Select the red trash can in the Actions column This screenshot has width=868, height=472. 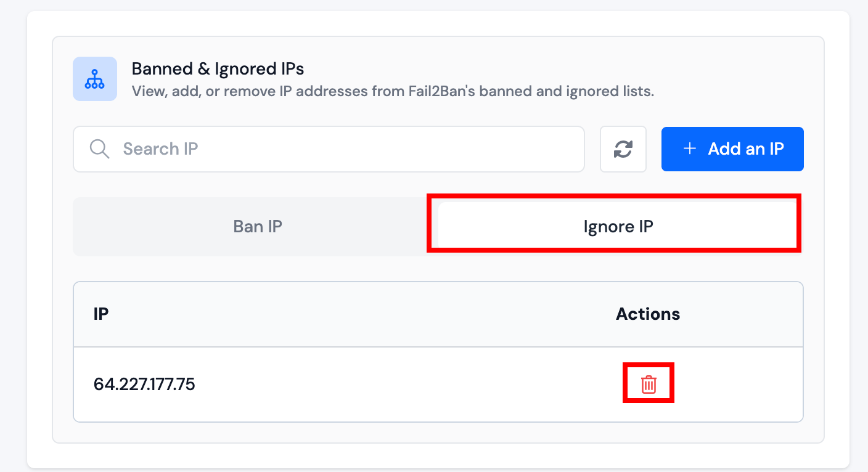click(648, 383)
